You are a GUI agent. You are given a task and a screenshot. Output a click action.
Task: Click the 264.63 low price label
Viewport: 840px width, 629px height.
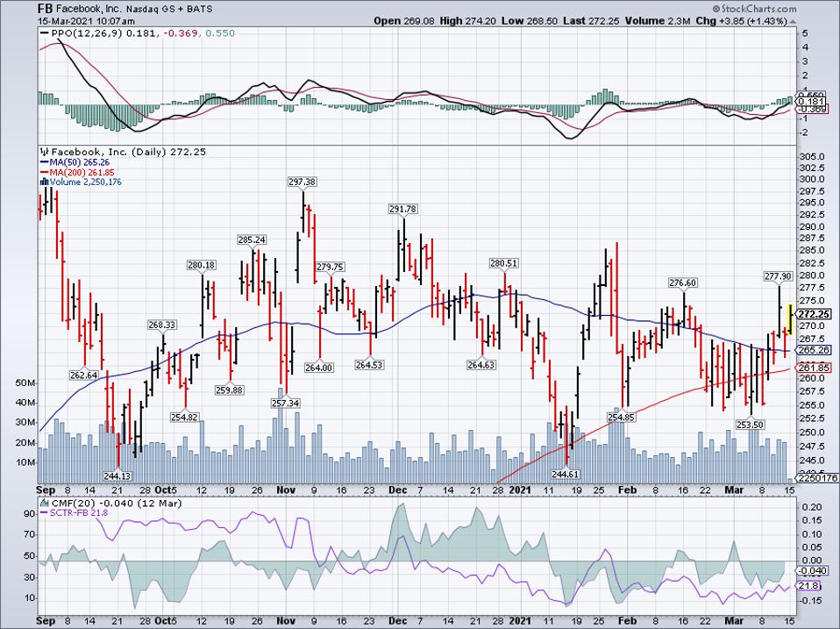[x=481, y=365]
